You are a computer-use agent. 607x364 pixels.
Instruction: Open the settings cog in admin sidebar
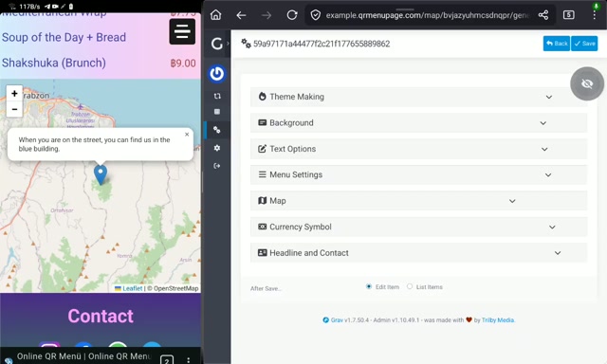pos(217,148)
